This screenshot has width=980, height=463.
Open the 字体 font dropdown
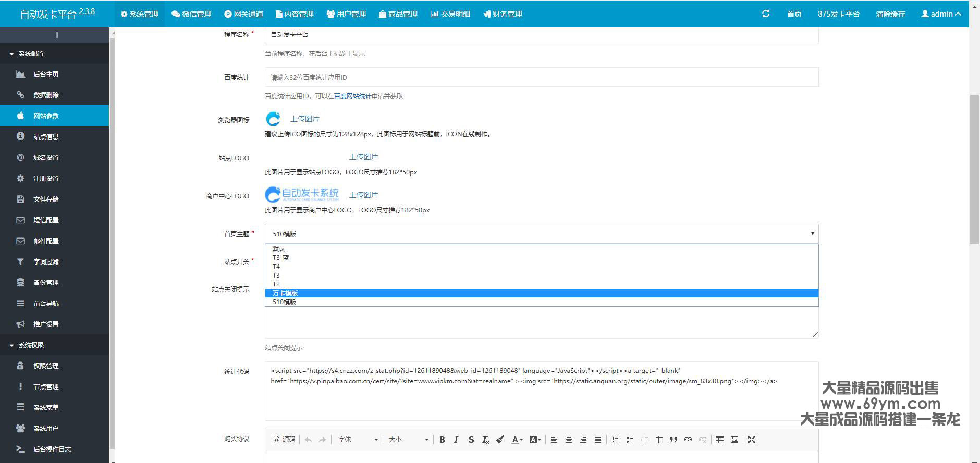point(358,440)
